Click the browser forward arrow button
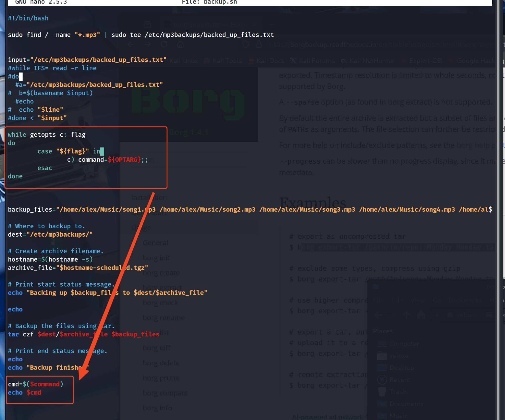The height and width of the screenshot is (420, 505). [x=147, y=45]
